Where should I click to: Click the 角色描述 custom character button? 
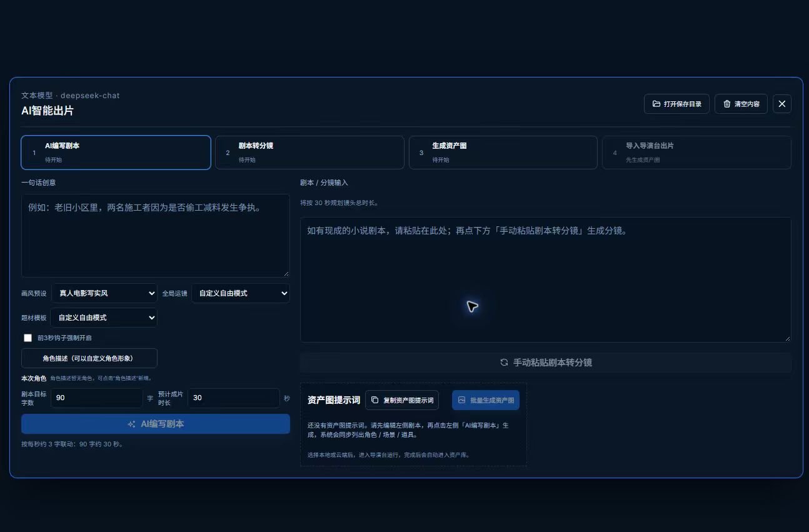tap(89, 358)
